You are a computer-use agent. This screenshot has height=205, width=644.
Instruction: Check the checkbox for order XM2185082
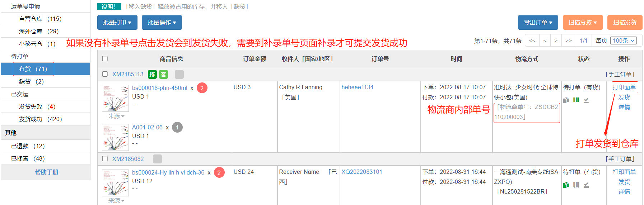pos(105,158)
